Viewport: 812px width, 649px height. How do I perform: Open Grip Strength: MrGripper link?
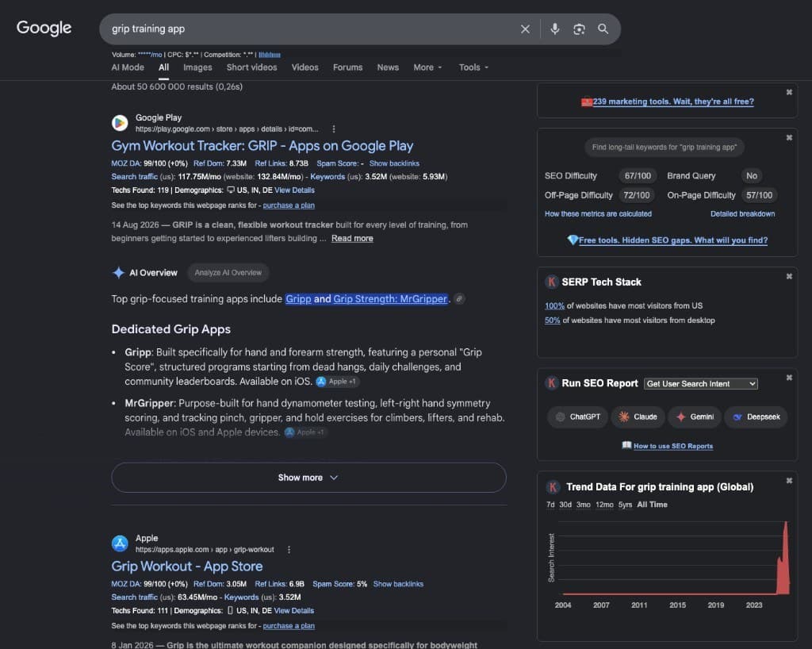[390, 299]
